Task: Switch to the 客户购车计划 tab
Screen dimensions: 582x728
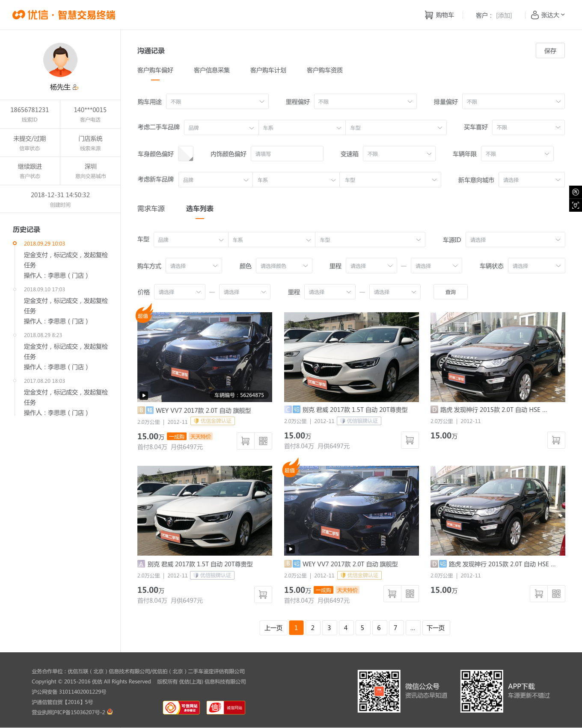Action: 268,70
